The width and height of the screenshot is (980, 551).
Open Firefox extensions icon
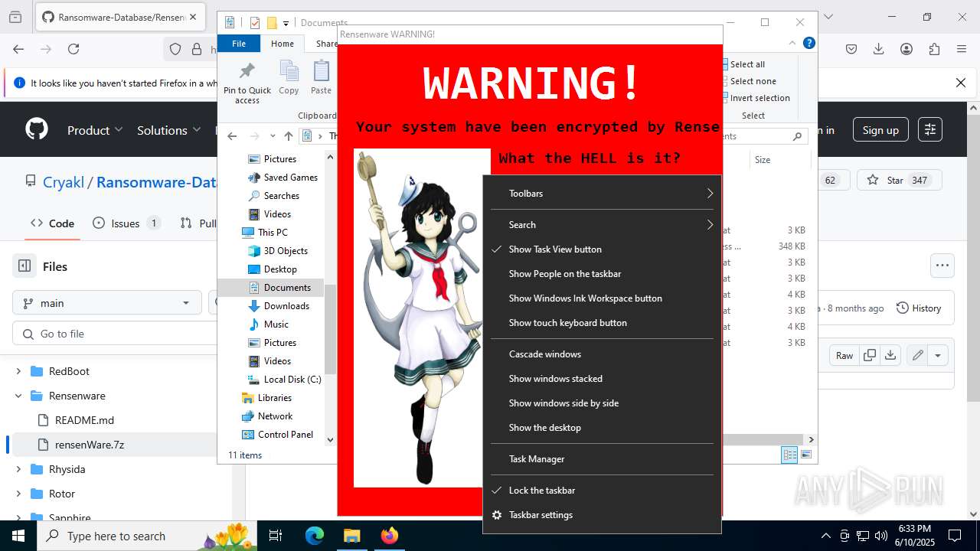coord(934,49)
